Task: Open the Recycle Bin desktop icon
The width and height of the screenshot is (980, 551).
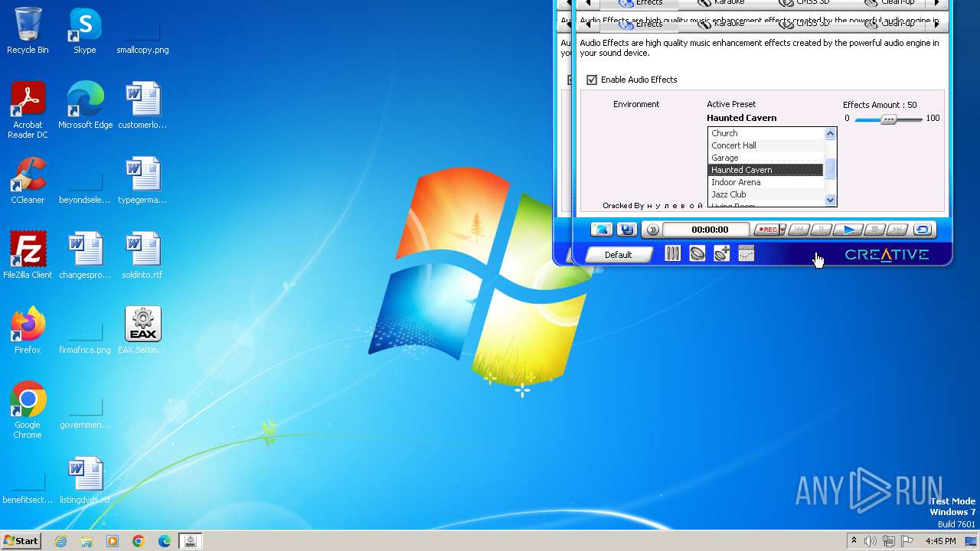Action: click(28, 31)
